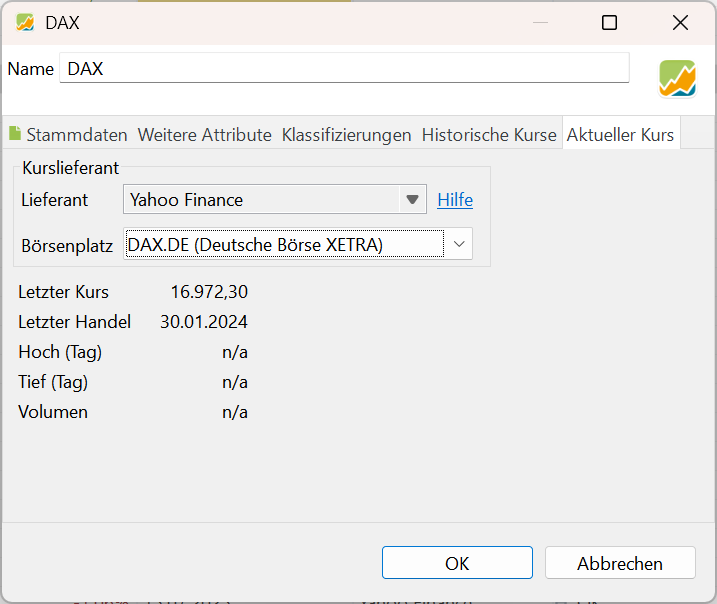This screenshot has width=717, height=604.
Task: Close the DAX dialog window
Action: 680,22
